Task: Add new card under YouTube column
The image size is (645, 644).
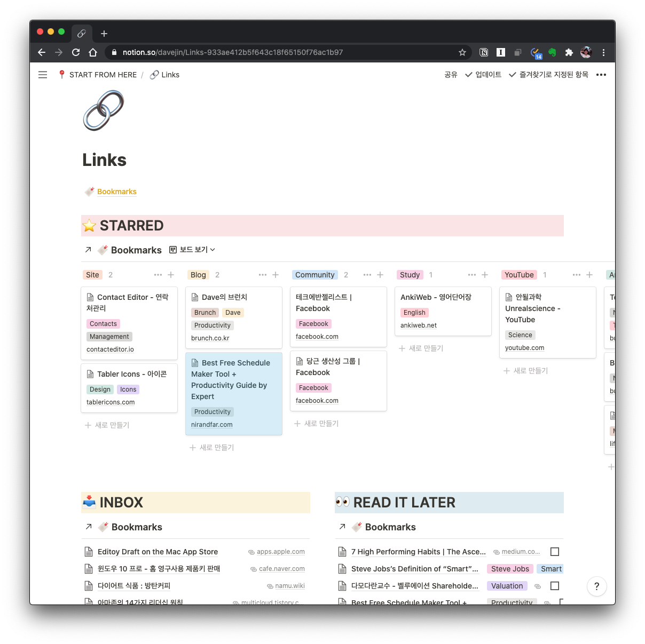Action: tap(526, 371)
